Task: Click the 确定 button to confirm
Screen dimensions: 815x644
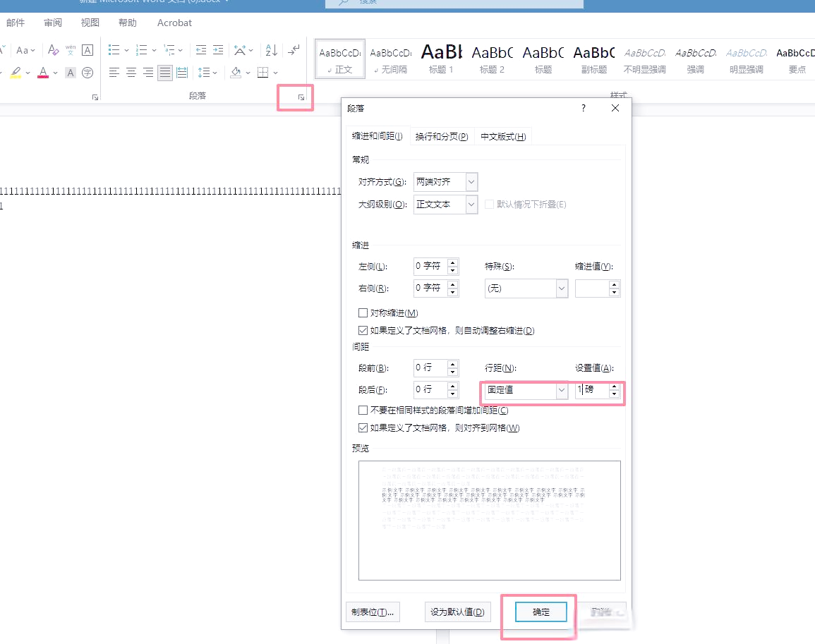Action: pyautogui.click(x=540, y=612)
